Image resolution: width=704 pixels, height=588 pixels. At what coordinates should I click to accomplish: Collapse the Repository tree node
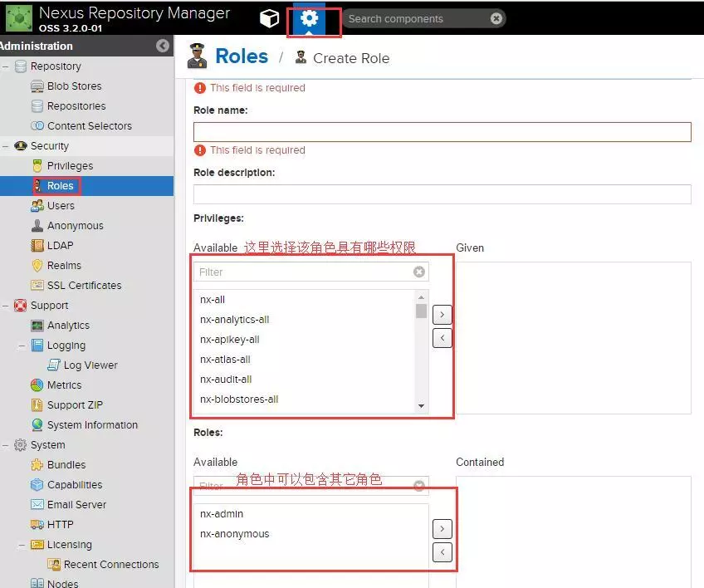[x=5, y=66]
